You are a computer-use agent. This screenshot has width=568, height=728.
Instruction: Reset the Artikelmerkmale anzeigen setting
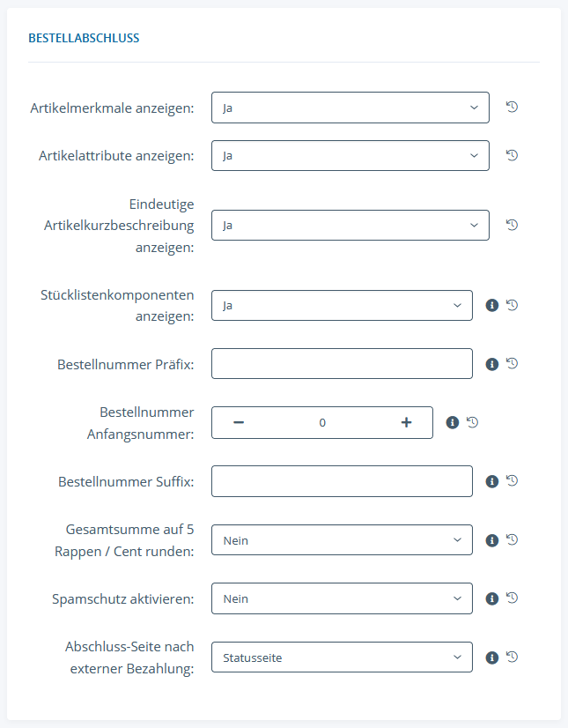(512, 108)
